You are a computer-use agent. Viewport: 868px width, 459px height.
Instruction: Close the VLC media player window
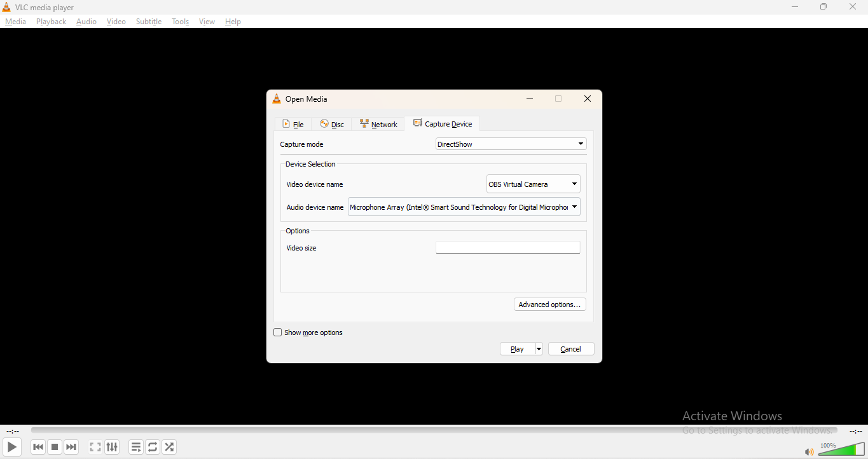(853, 7)
